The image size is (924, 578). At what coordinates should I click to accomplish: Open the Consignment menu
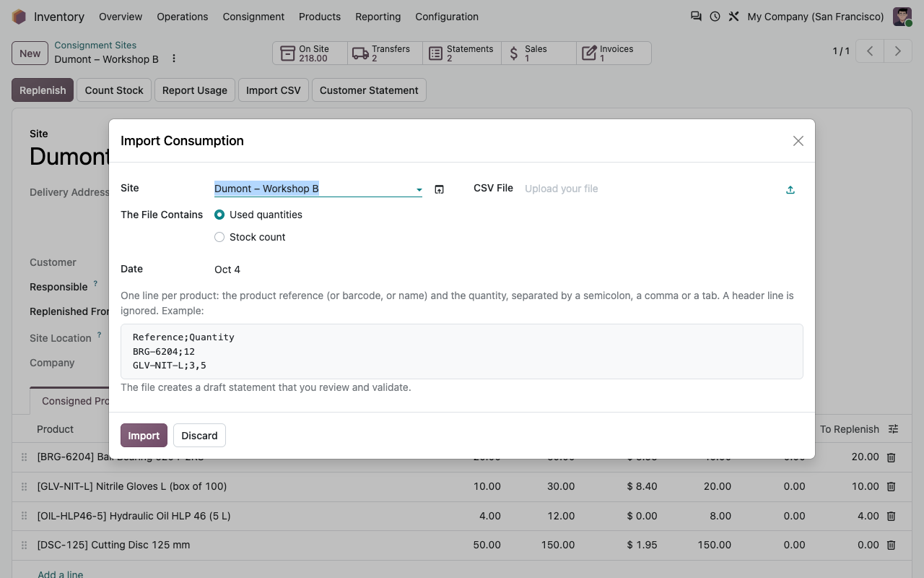[x=253, y=17]
